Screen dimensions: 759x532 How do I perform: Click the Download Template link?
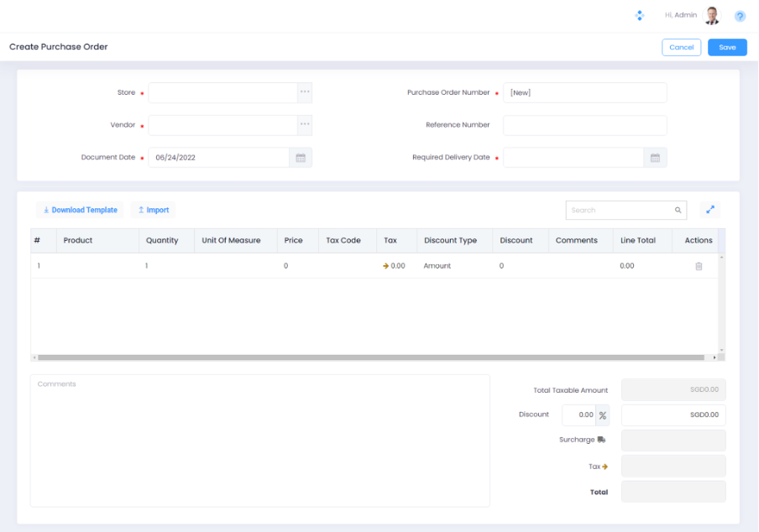80,210
